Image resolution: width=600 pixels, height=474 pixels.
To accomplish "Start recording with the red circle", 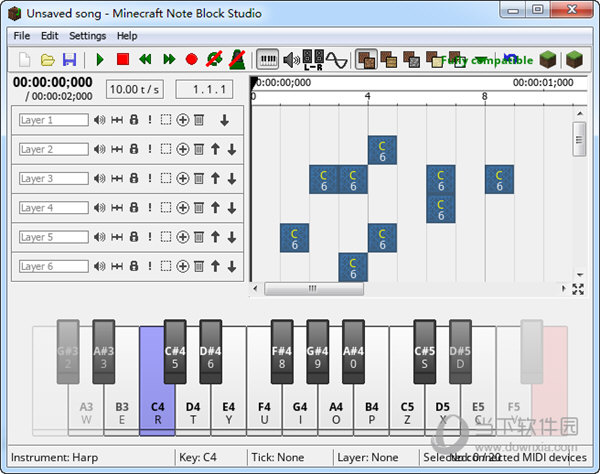I will click(x=191, y=59).
